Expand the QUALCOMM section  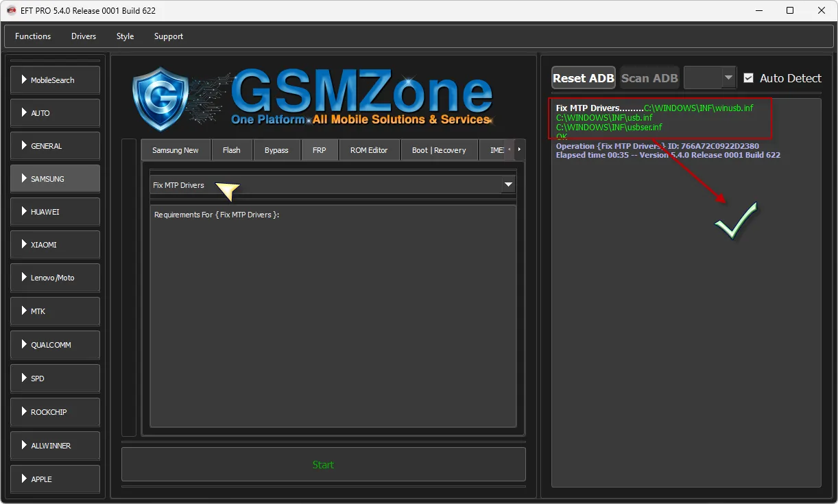[x=55, y=345]
